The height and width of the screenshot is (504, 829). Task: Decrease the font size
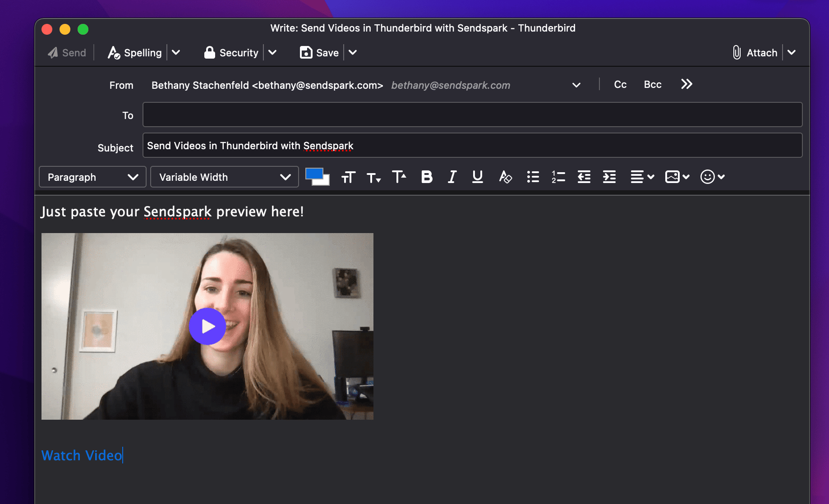coord(373,177)
